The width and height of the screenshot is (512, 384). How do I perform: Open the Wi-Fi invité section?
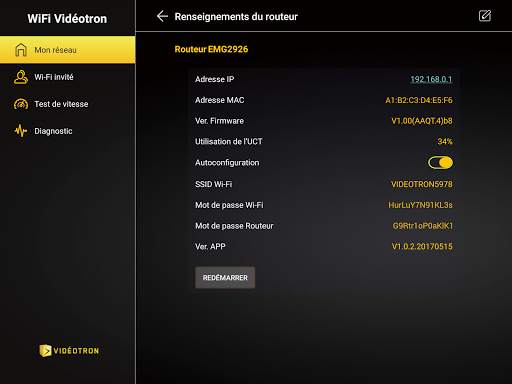click(x=68, y=77)
